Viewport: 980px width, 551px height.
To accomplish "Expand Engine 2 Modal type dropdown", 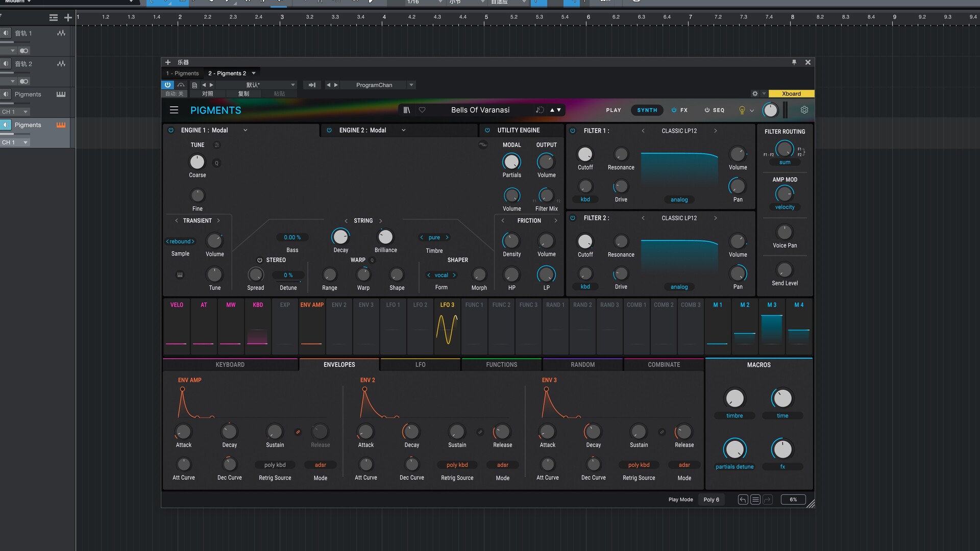I will tap(404, 130).
